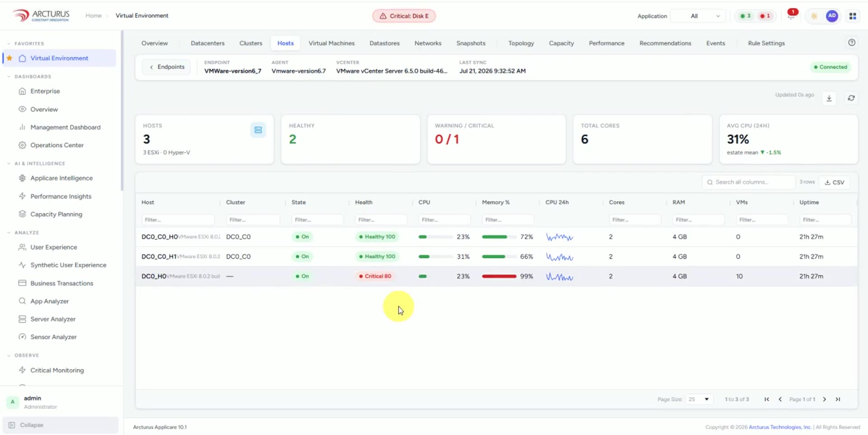Image resolution: width=868 pixels, height=435 pixels.
Task: Switch to the Rule Settings tab
Action: point(766,43)
